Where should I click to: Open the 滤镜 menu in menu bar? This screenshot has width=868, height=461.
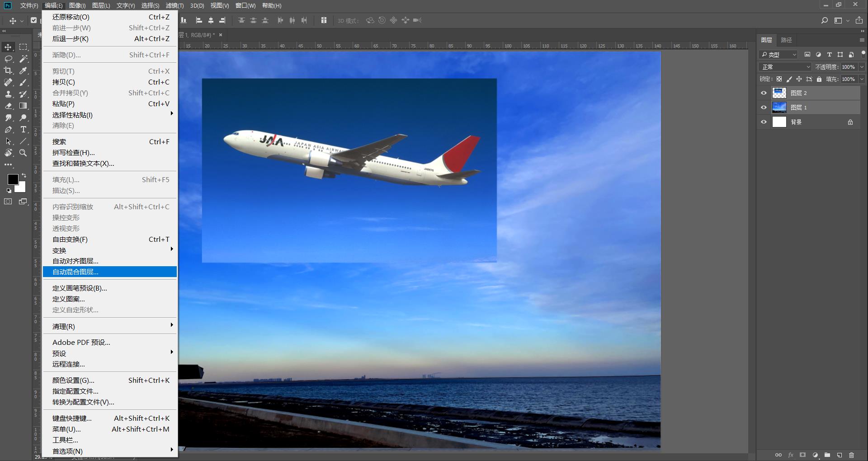pos(175,5)
